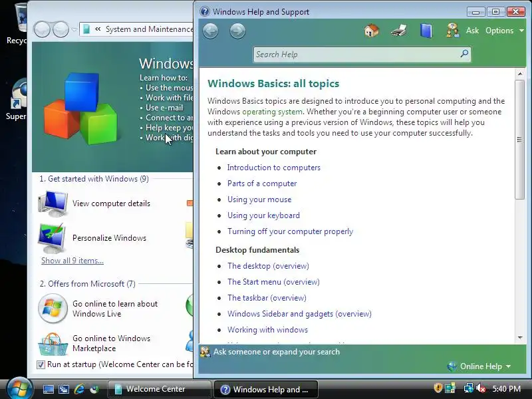
Task: Close the Windows Help and Support window
Action: 516,12
